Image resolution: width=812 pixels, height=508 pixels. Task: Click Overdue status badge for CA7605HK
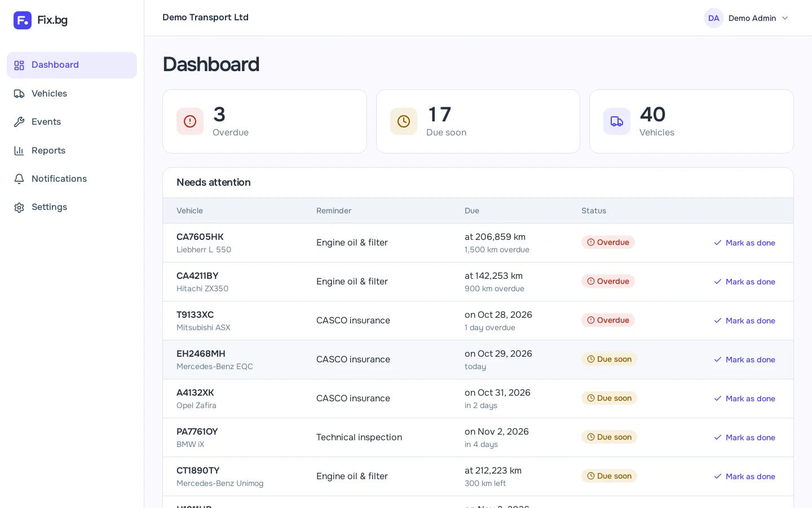coord(608,242)
